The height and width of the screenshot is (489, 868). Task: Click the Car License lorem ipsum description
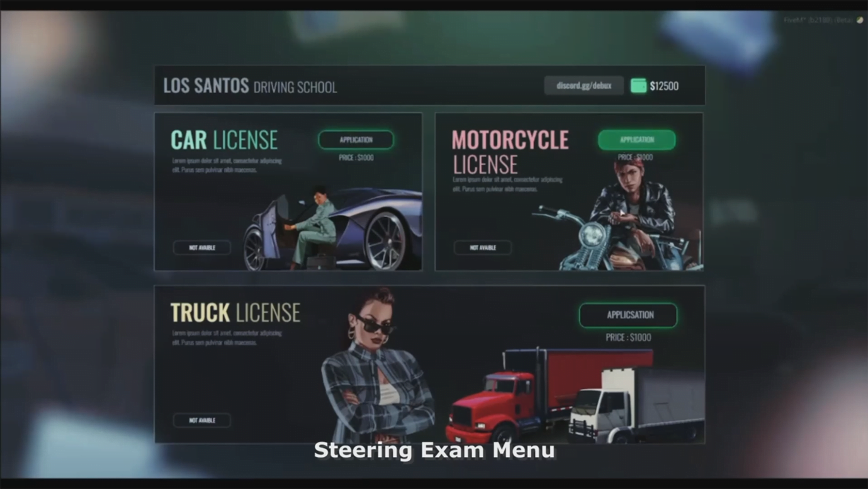[x=227, y=166]
